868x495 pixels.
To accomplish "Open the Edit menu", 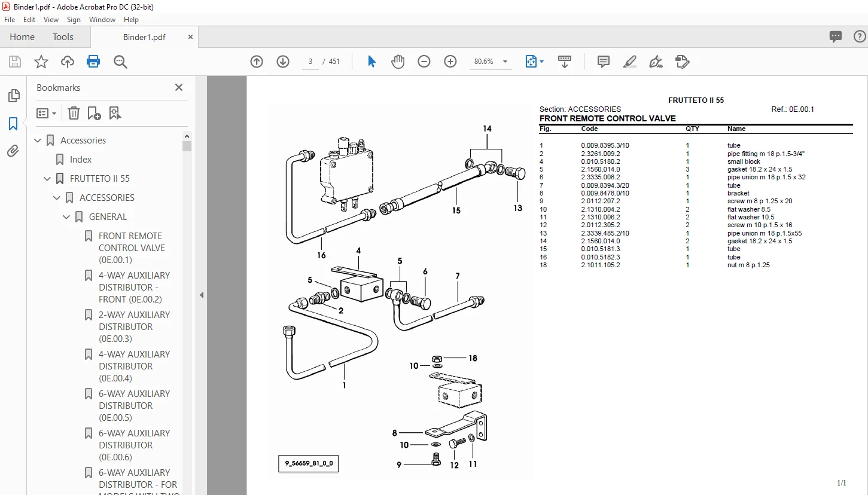I will [x=29, y=20].
